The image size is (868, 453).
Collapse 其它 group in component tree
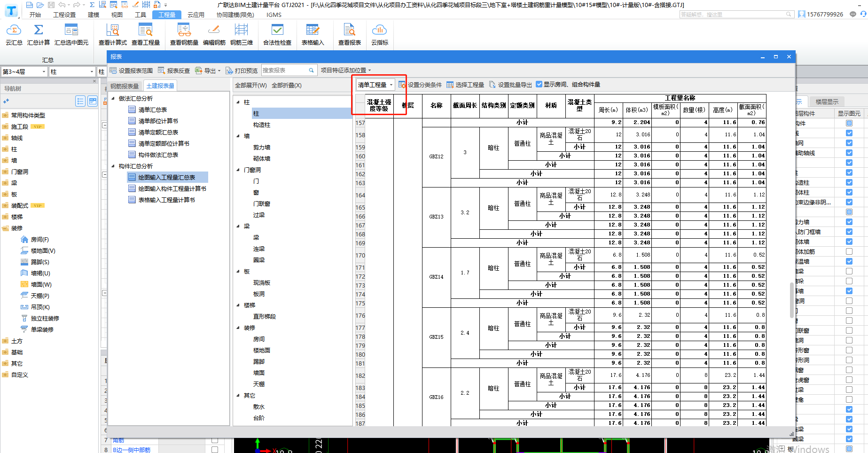(238, 395)
